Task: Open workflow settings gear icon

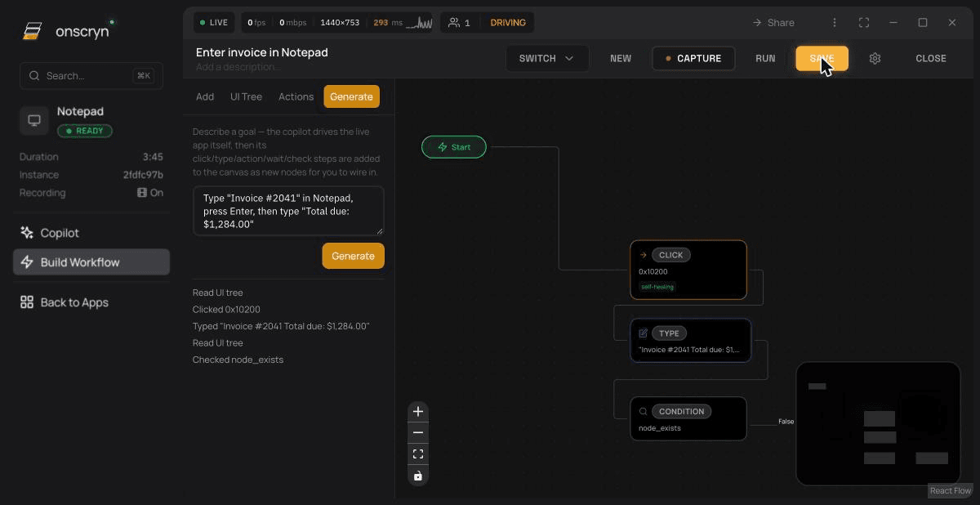Action: click(x=875, y=59)
